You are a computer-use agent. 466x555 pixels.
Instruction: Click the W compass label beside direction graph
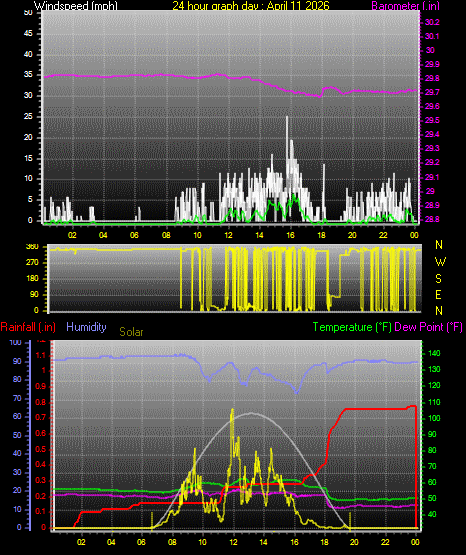(440, 262)
